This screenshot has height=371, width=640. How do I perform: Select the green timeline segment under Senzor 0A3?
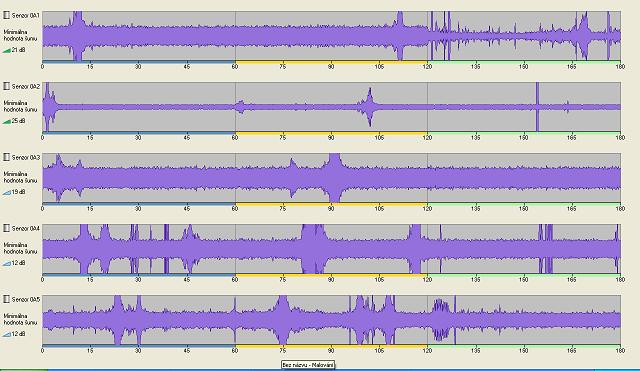point(524,204)
